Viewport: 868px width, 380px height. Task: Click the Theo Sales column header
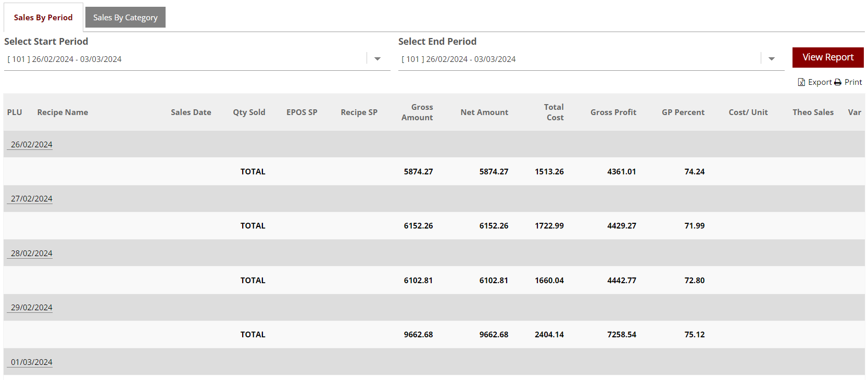813,112
